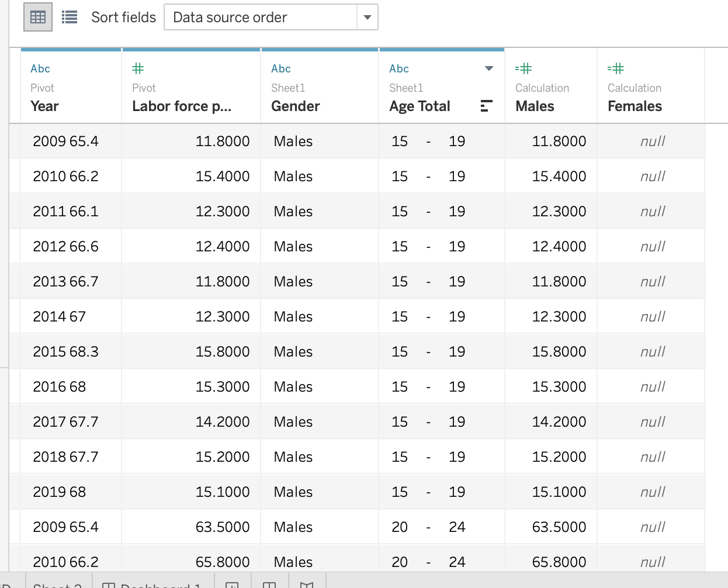The width and height of the screenshot is (728, 588).
Task: Click the Abc data type icon for Gender
Action: (281, 68)
